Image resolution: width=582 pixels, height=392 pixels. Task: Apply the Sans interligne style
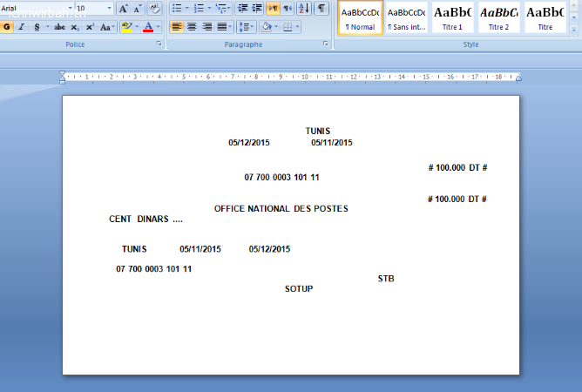pyautogui.click(x=406, y=17)
